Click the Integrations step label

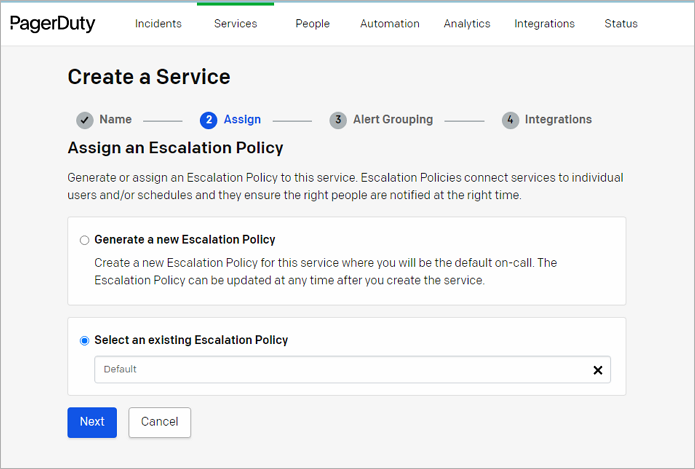coord(558,120)
